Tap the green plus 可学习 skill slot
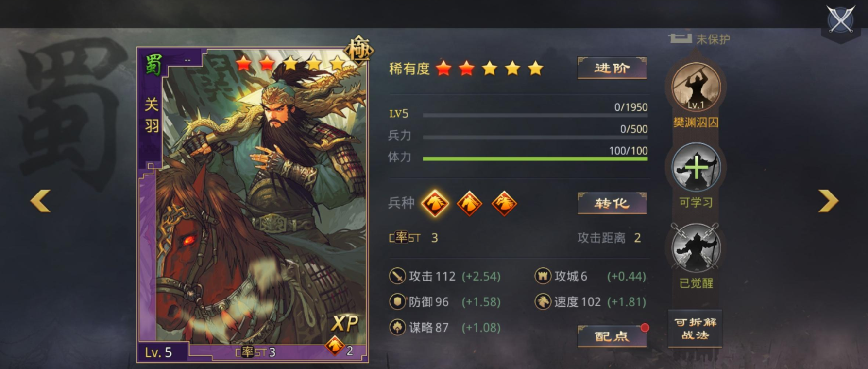 (696, 167)
